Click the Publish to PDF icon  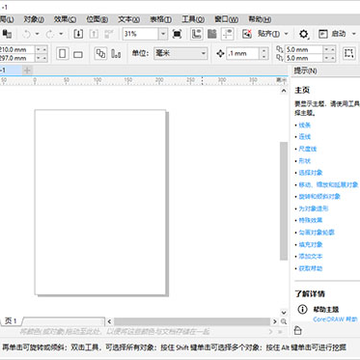[x=109, y=34]
